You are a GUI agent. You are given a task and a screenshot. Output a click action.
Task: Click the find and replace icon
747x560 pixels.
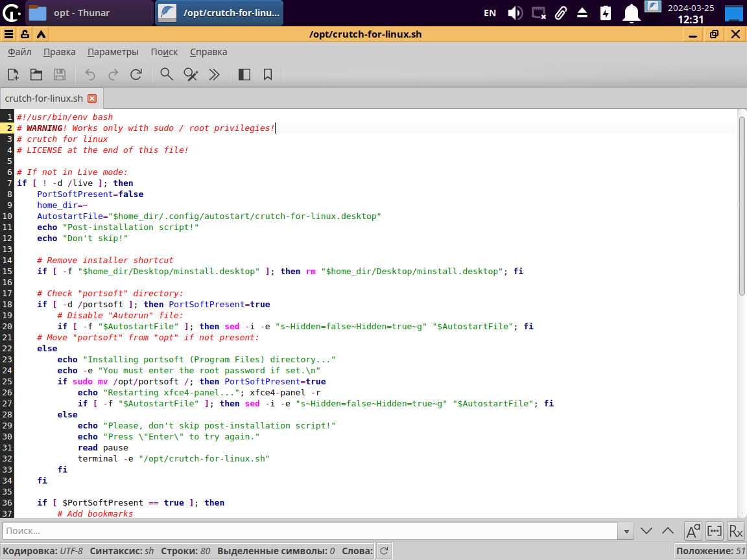pyautogui.click(x=191, y=75)
